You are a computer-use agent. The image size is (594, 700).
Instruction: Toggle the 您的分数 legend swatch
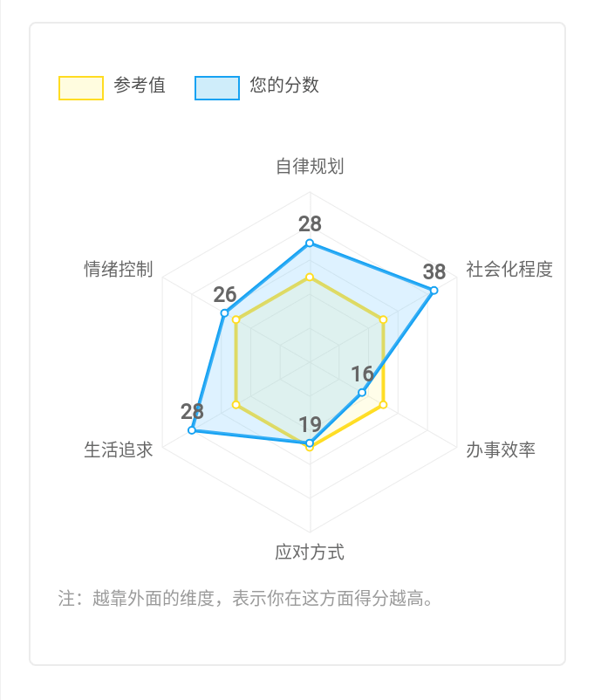point(217,88)
